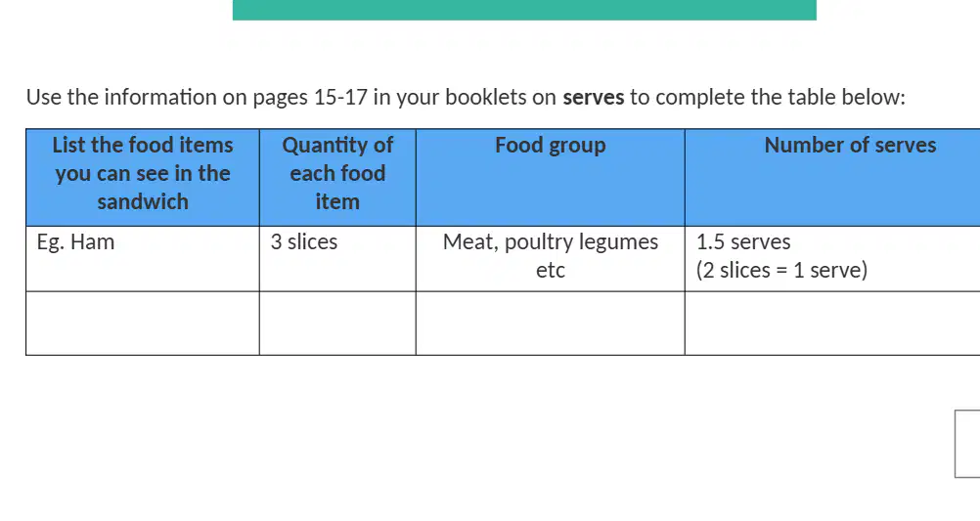Select the blank Food group cell
Viewport: 980px width, 521px height.
pyautogui.click(x=551, y=323)
